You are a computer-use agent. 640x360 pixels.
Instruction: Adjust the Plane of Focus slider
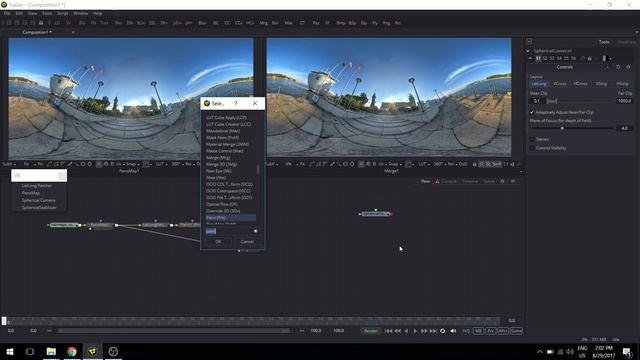(x=562, y=129)
